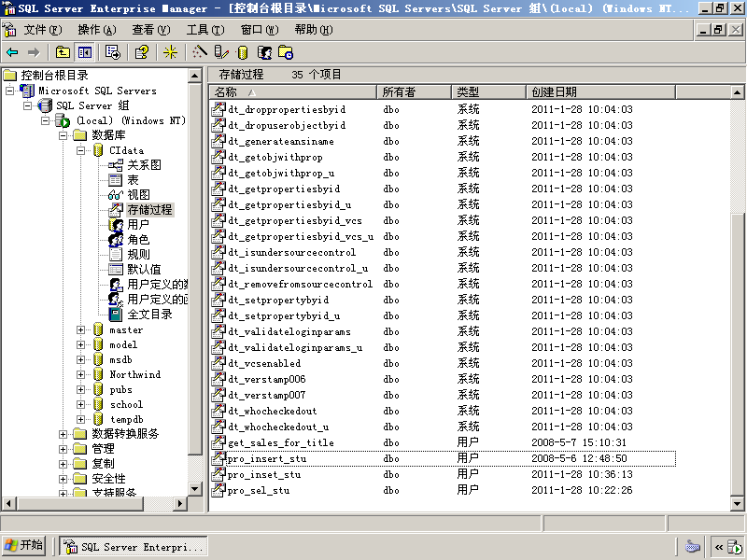Select the 默认值 defaults node
Image resolution: width=747 pixels, height=560 pixels.
click(x=144, y=270)
